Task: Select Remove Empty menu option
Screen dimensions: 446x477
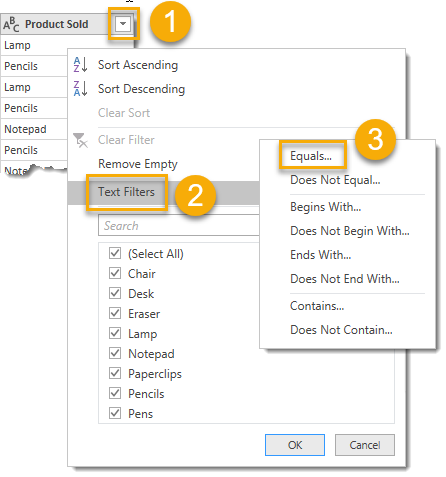Action: coord(138,164)
